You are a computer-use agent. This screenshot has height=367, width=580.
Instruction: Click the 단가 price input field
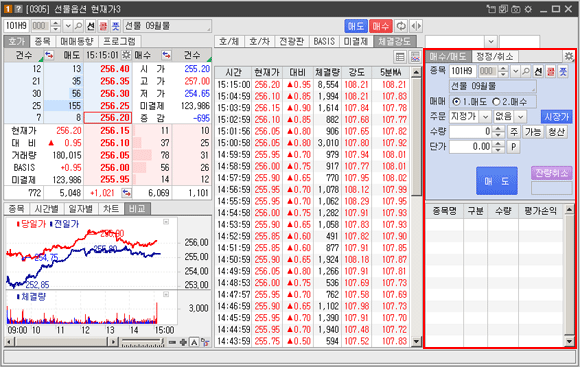coord(471,147)
